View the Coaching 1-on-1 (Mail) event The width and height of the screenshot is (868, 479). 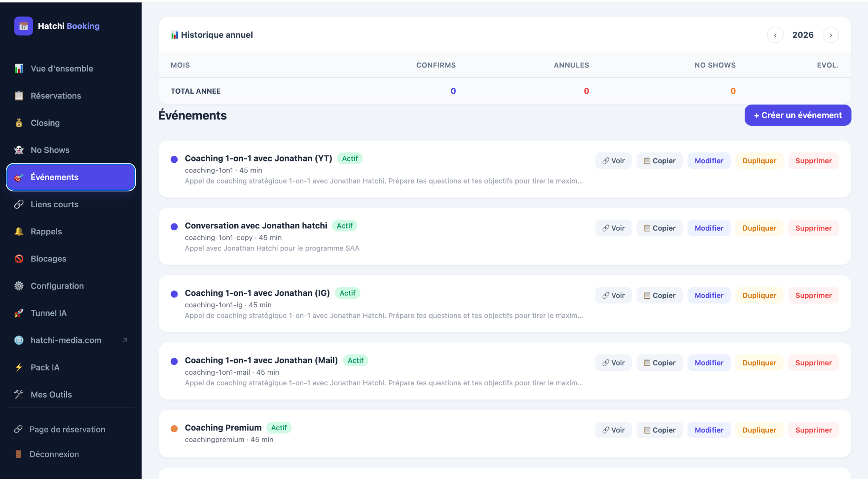point(613,363)
